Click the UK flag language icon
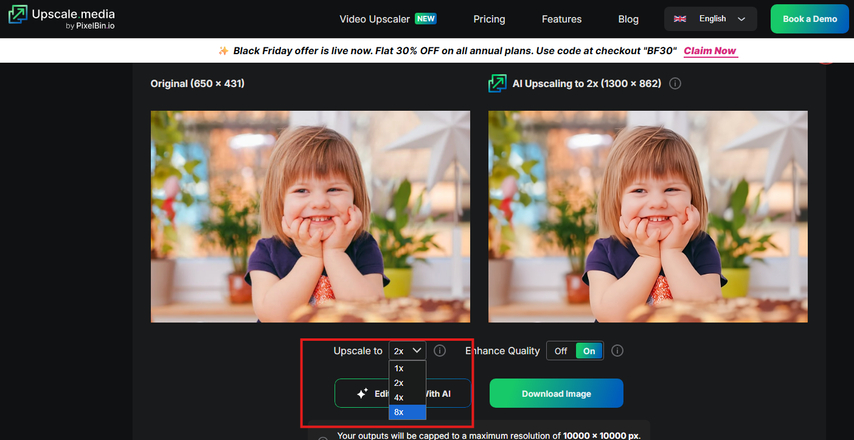 tap(680, 19)
